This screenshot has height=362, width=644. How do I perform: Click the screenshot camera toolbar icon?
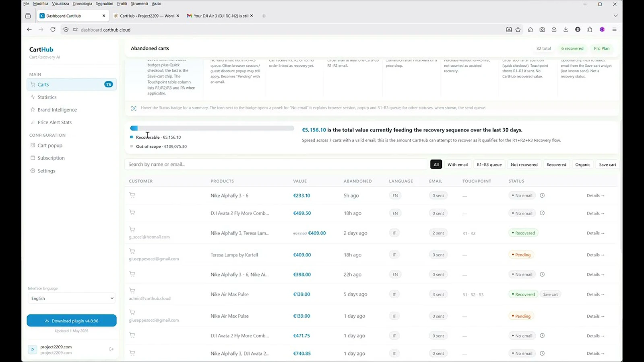(x=542, y=29)
